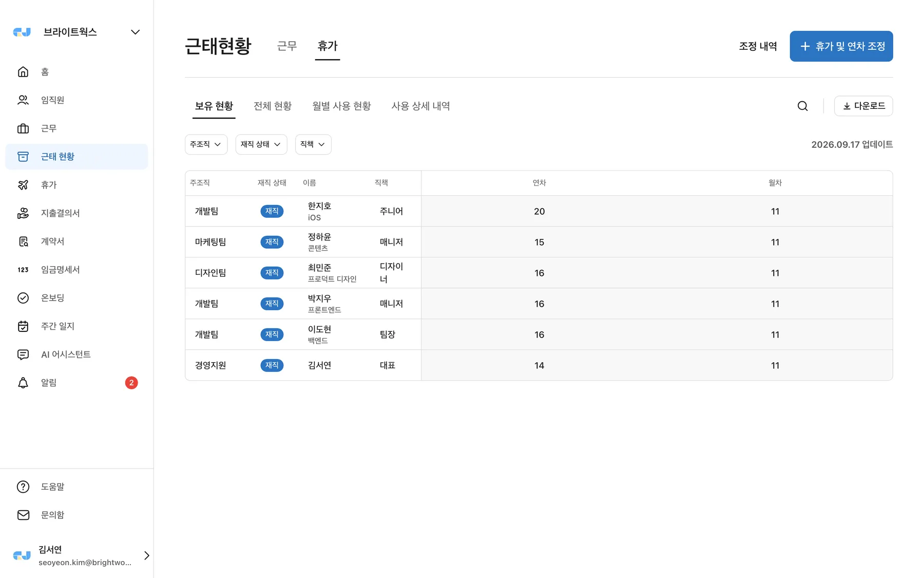Viewport: 924px width, 578px height.
Task: Expand the 김서연 profile chevron
Action: pyautogui.click(x=147, y=555)
